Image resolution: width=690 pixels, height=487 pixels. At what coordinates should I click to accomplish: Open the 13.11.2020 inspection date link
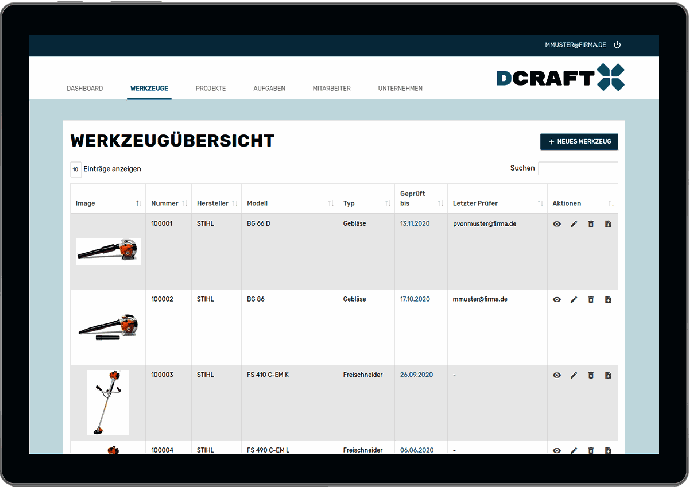coord(415,223)
